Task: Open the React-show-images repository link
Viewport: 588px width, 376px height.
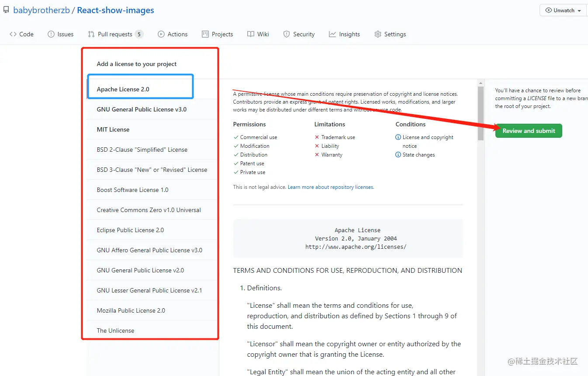Action: (115, 10)
